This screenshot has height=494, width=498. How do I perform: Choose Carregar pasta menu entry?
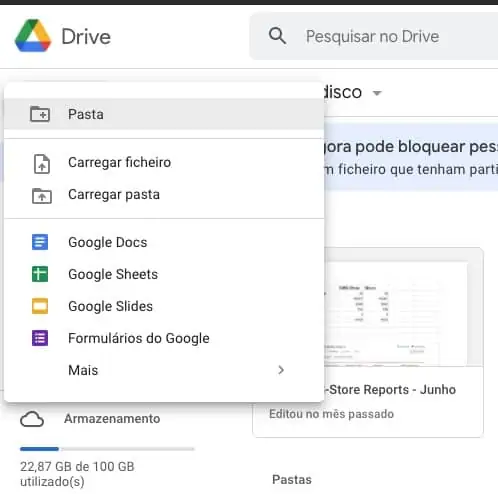(164, 195)
